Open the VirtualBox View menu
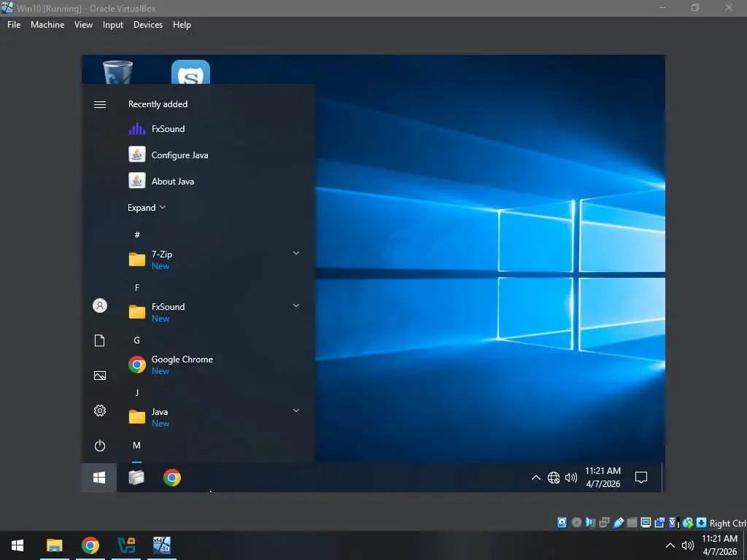Screen dimensions: 747x560 83,25
